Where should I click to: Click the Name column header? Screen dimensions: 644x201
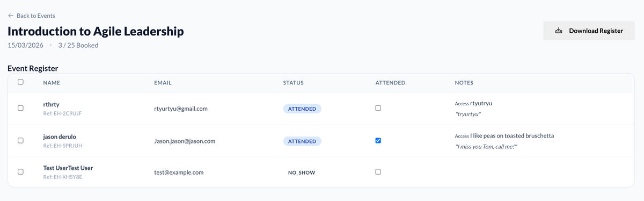[x=52, y=83]
